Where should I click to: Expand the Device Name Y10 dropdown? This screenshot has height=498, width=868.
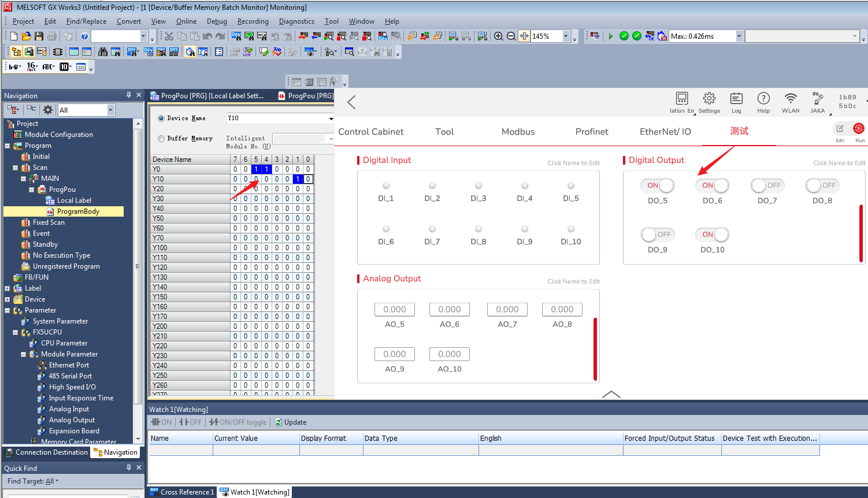pos(331,118)
